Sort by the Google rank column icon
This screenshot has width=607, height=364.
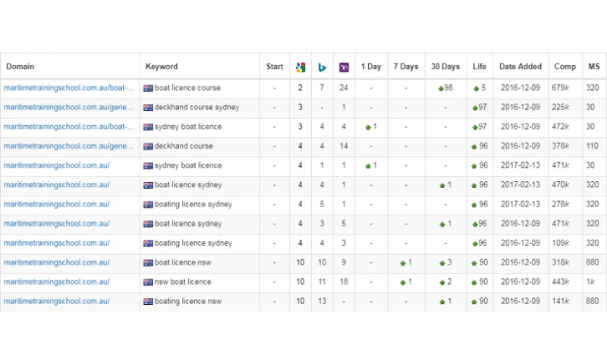coord(300,67)
